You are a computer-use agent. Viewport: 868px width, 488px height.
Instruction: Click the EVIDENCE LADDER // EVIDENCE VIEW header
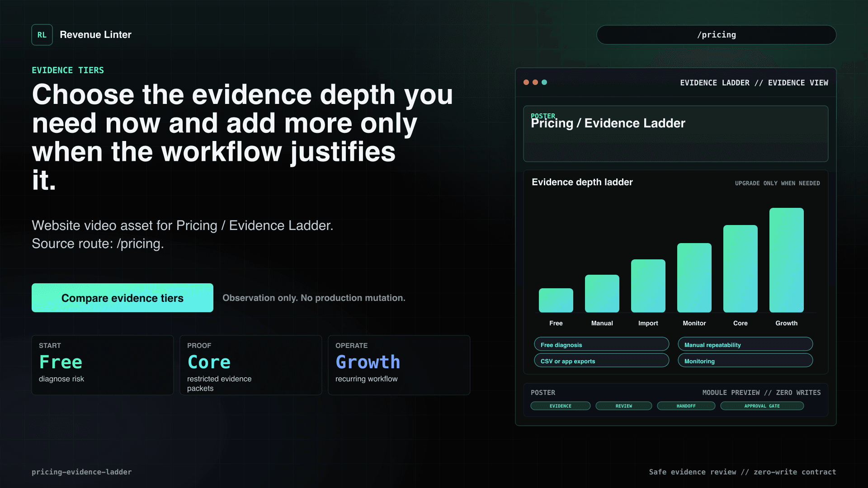tap(754, 83)
